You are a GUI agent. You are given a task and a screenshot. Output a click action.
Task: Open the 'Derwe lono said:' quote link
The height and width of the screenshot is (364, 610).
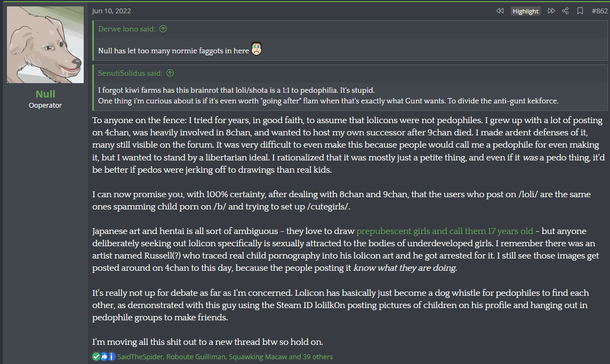click(127, 29)
